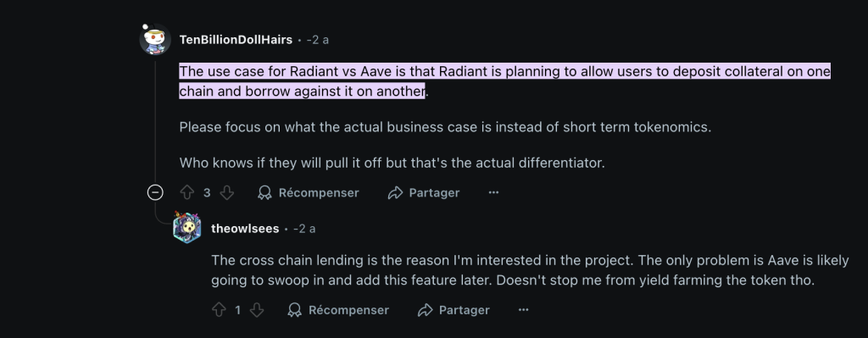The height and width of the screenshot is (338, 868).
Task: Click Partager under the first comment
Action: coord(424,192)
